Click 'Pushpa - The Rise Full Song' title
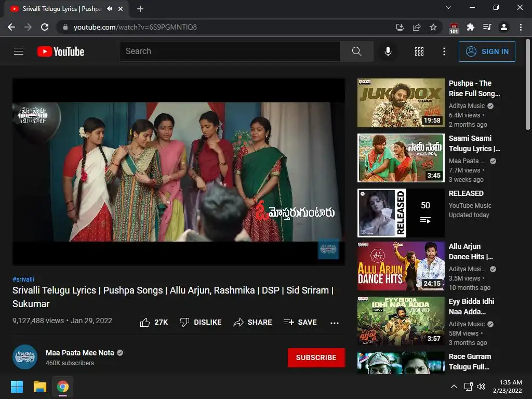532x399 pixels. tap(474, 88)
